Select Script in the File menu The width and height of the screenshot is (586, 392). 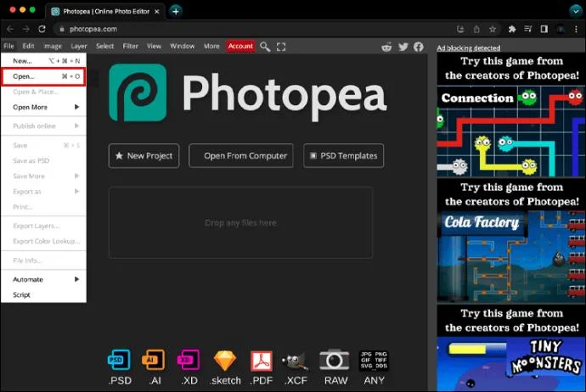[x=43, y=294]
